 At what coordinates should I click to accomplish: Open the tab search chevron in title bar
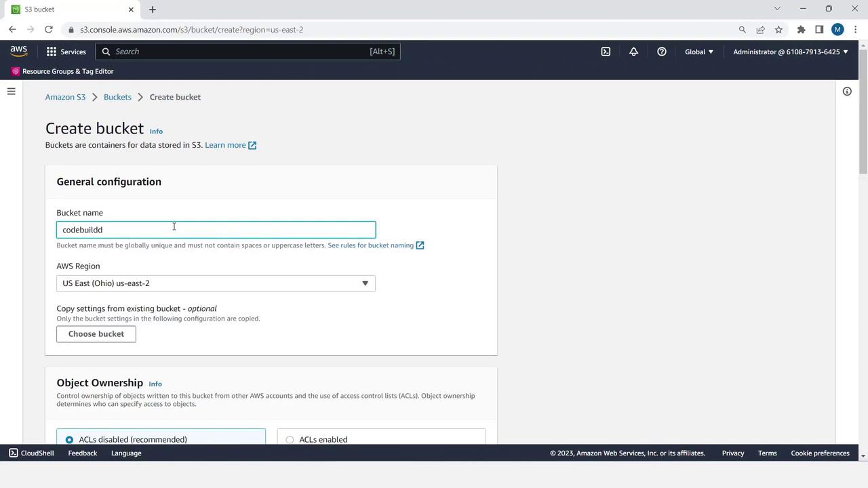(777, 9)
